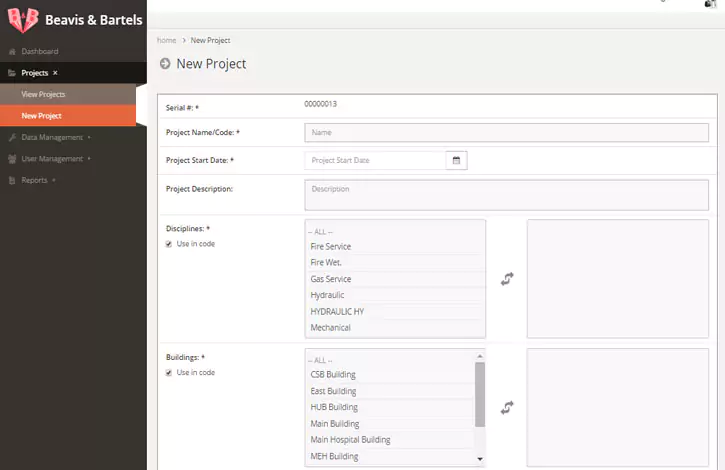Click the User Management people icon

point(12,159)
